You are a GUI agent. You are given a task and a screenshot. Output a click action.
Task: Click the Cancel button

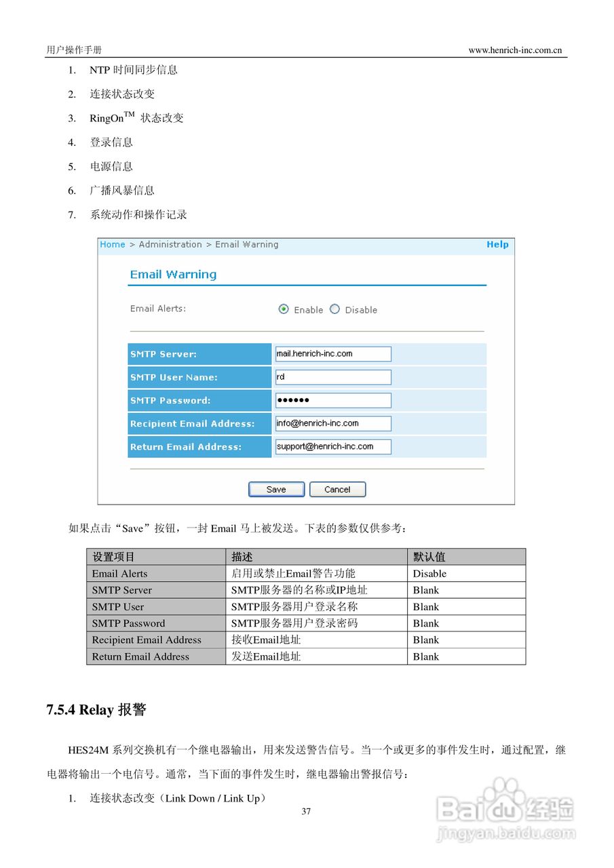(x=337, y=489)
